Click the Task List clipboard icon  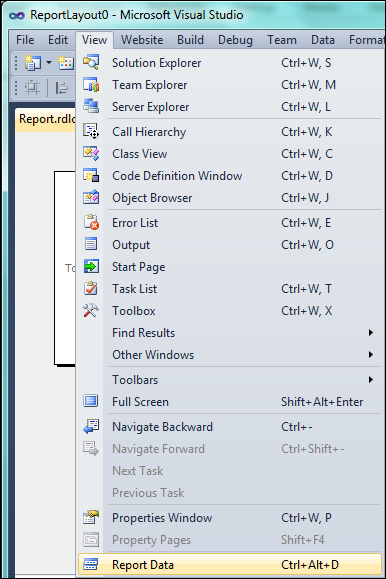click(91, 288)
